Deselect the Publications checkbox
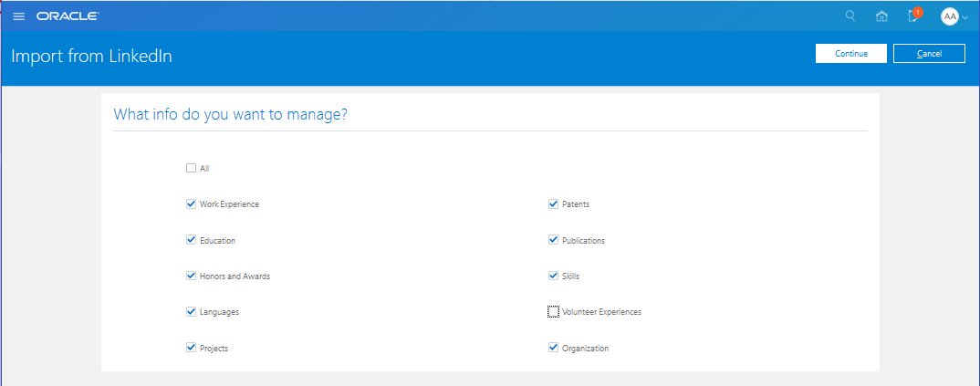The height and width of the screenshot is (386, 980). pyautogui.click(x=553, y=240)
